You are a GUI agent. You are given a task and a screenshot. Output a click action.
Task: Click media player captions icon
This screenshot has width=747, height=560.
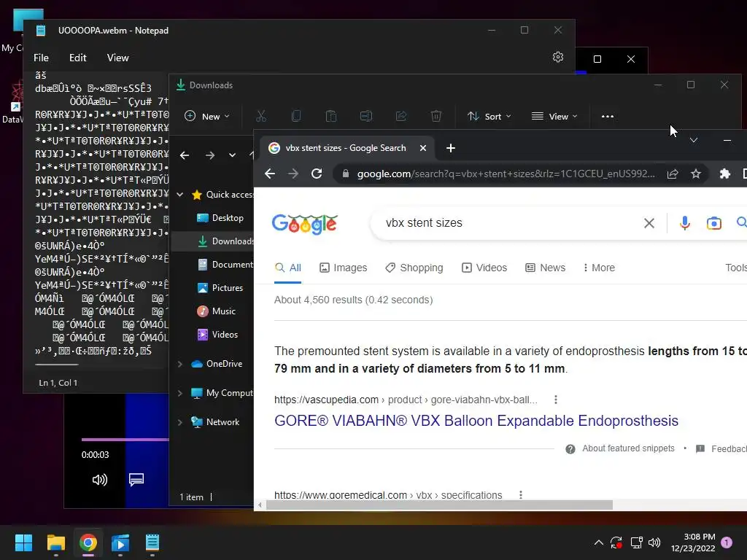point(136,480)
